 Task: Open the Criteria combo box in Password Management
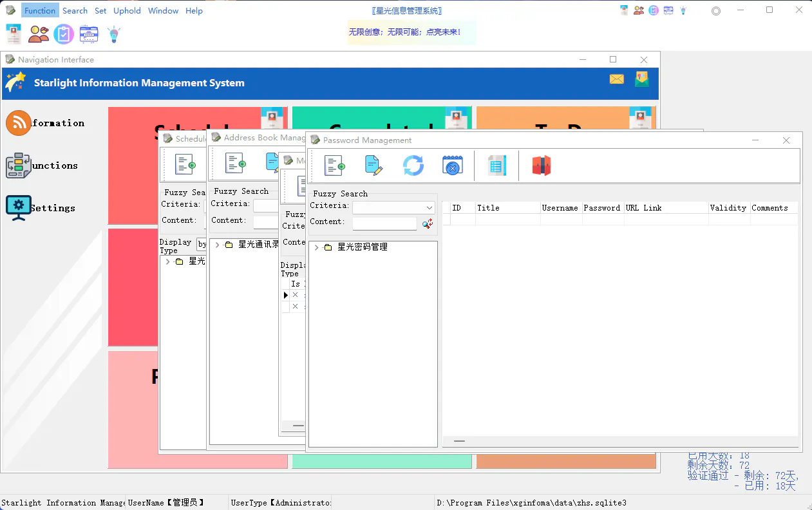(x=394, y=207)
